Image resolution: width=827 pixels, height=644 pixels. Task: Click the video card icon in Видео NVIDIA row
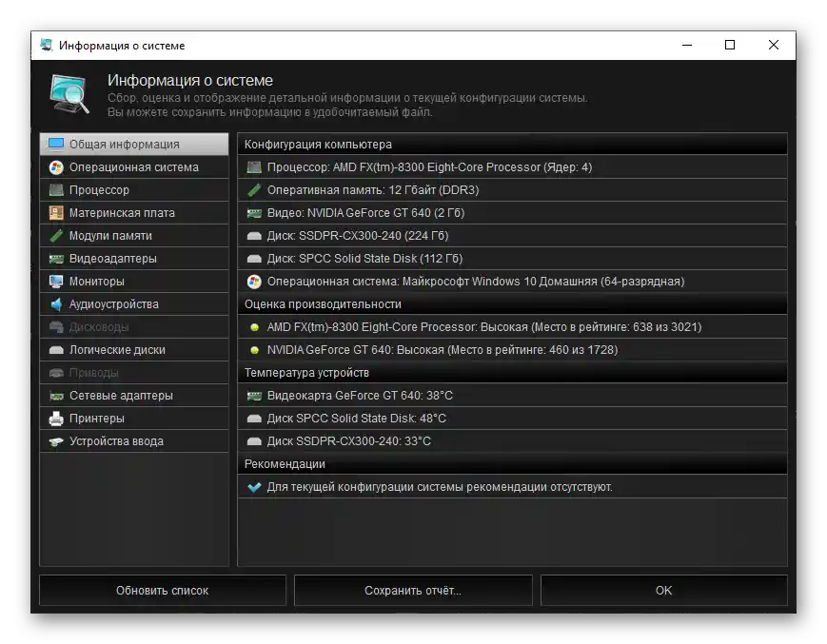click(254, 213)
